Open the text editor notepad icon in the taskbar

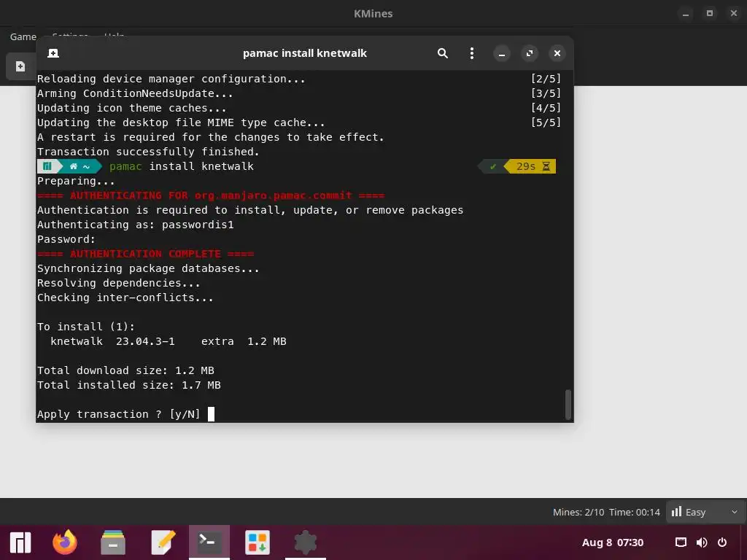pyautogui.click(x=163, y=542)
